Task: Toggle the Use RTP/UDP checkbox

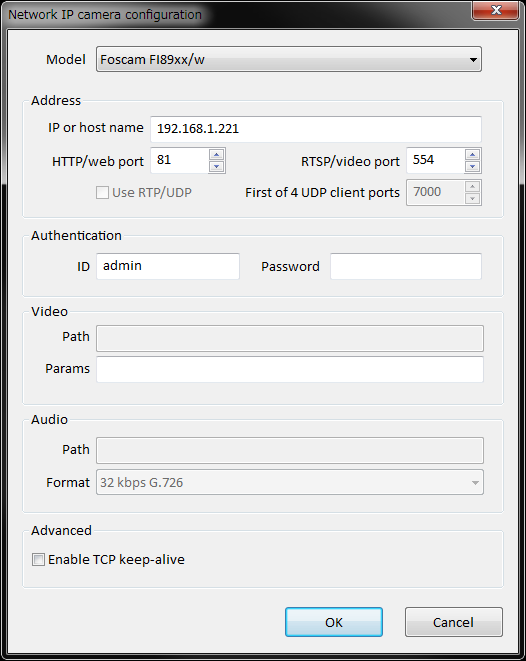Action: [102, 193]
